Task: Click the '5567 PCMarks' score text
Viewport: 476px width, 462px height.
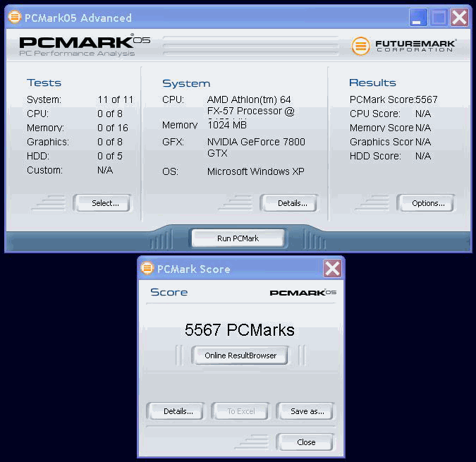Action: click(x=240, y=329)
